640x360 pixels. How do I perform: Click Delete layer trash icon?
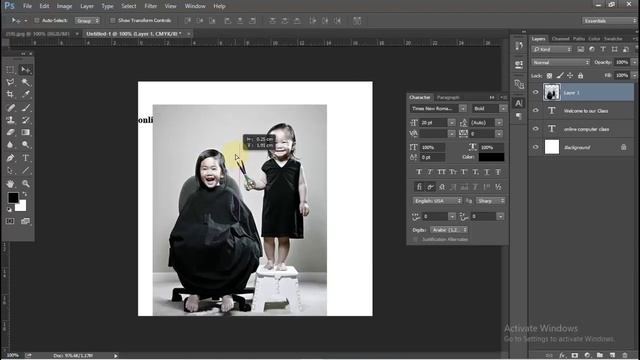pos(624,356)
